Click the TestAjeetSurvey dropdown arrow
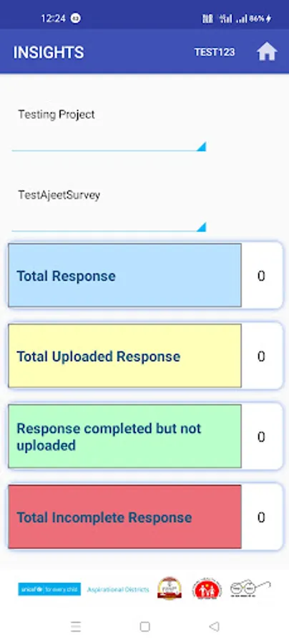This screenshot has height=644, width=289. (201, 227)
